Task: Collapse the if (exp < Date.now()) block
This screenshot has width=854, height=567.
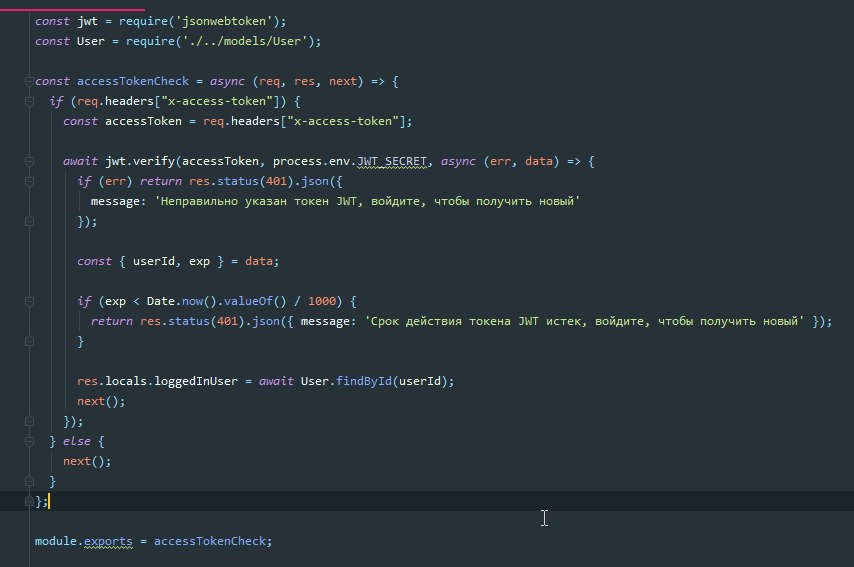Action: click(29, 301)
